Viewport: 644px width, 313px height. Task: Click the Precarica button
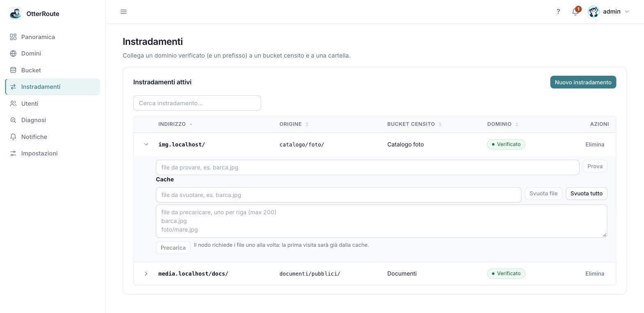click(173, 248)
